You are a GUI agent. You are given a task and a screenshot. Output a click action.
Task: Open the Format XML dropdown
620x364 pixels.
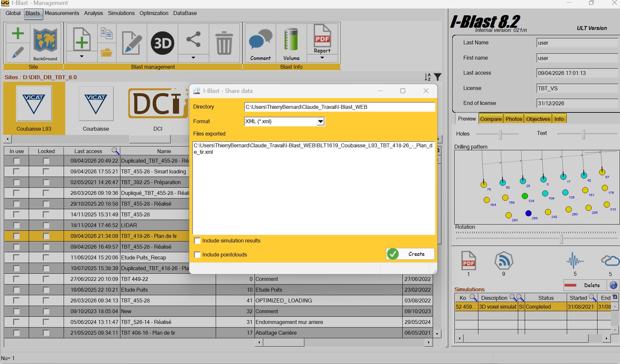[x=320, y=121]
